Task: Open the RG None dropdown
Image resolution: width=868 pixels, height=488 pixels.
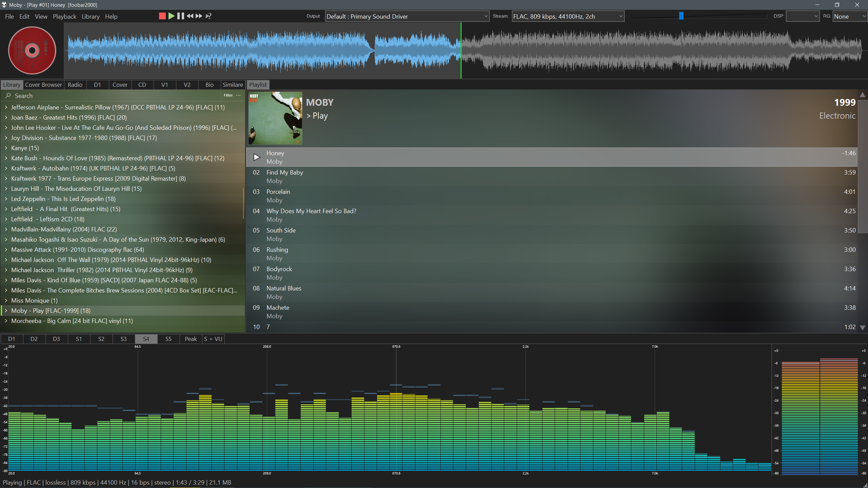Action: coord(849,16)
